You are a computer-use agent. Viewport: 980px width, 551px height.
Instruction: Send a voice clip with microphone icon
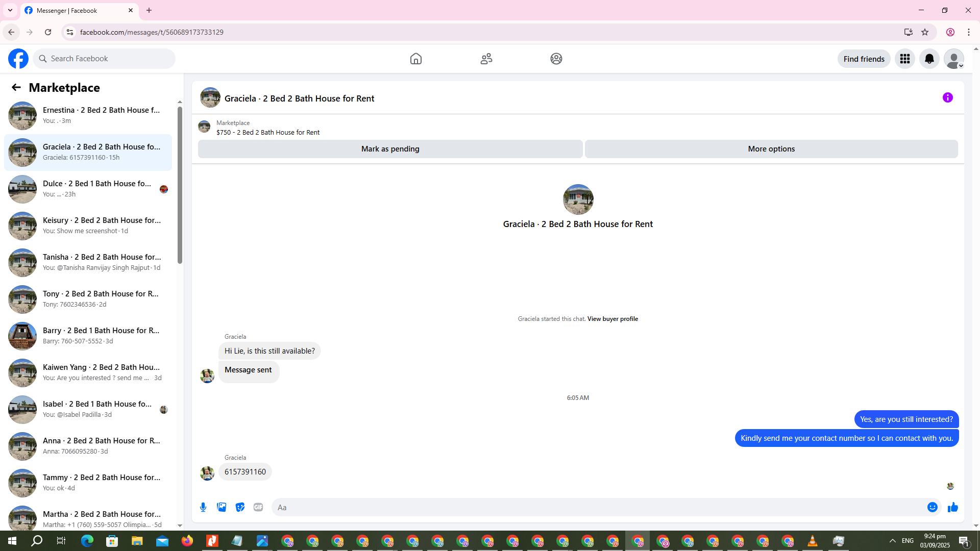coord(203,507)
